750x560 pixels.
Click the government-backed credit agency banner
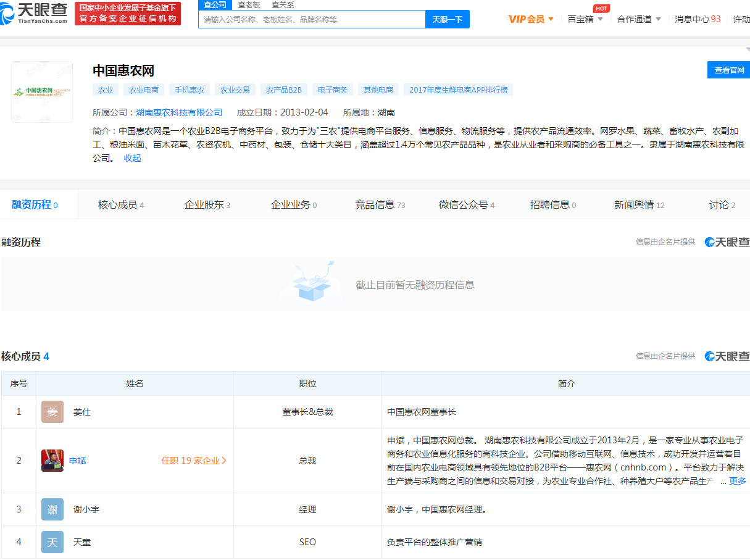[128, 13]
